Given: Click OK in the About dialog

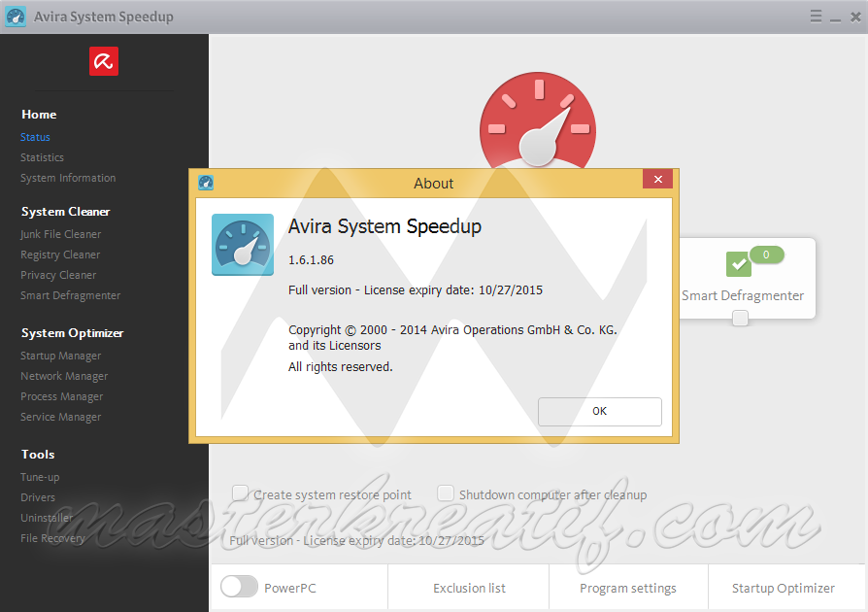Looking at the screenshot, I should 599,412.
